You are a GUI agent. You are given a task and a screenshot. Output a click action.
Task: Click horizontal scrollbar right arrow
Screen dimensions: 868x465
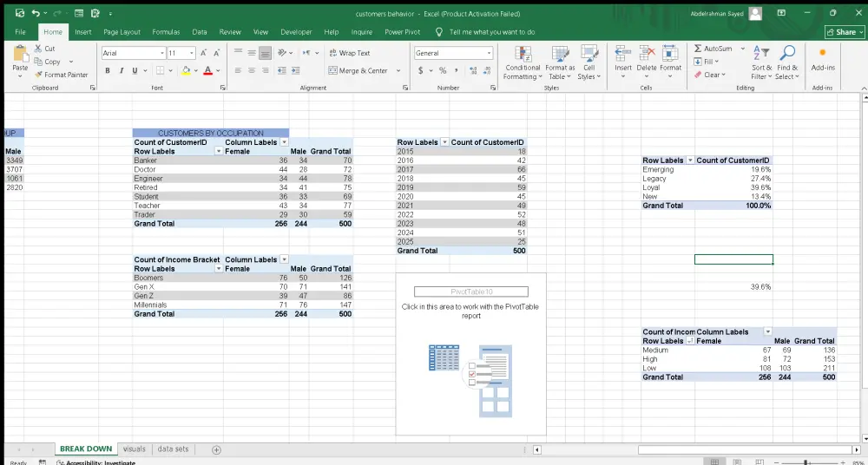(x=857, y=449)
